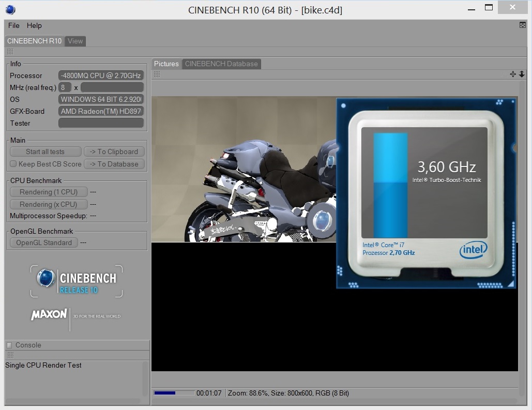Open the Help menu

pyautogui.click(x=34, y=25)
